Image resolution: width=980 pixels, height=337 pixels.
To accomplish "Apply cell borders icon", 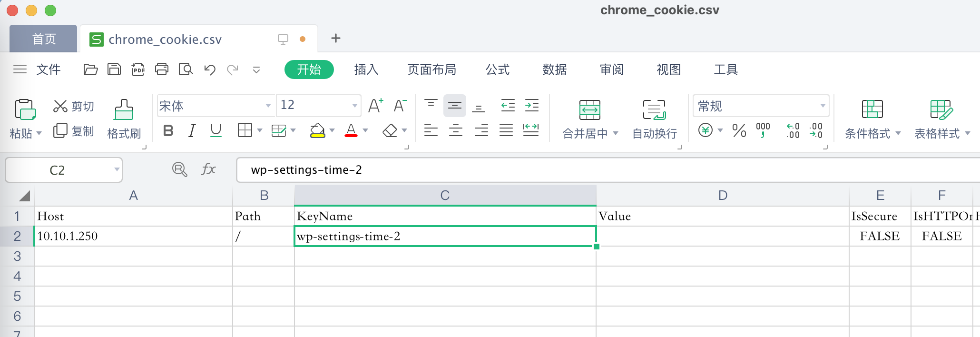I will pos(245,130).
